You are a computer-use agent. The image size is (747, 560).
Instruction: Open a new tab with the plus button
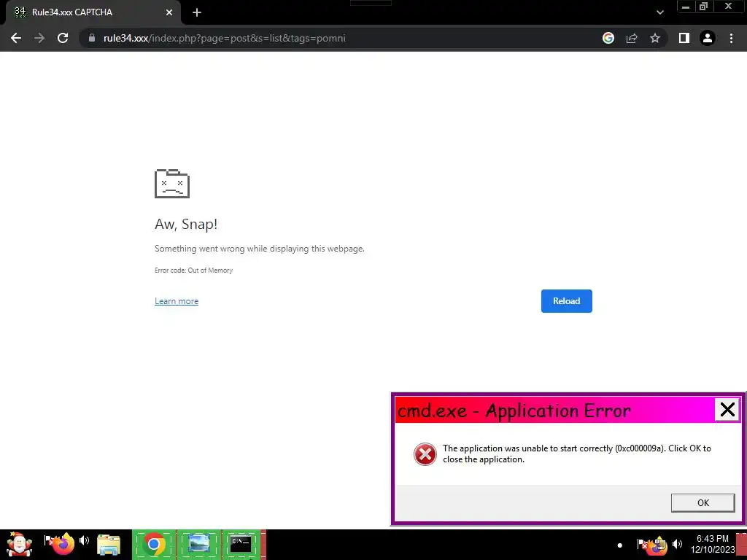(x=197, y=12)
